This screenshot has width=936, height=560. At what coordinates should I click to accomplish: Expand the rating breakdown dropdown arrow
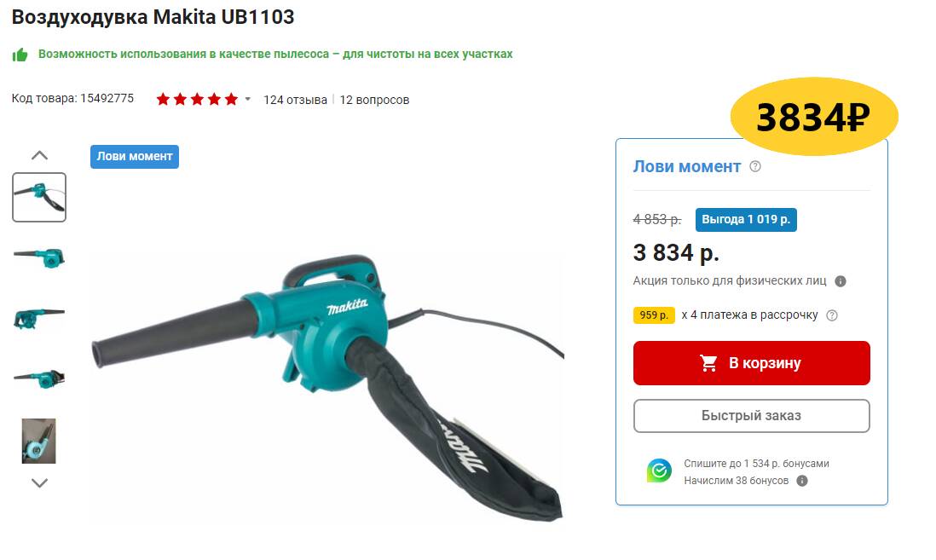(x=248, y=99)
